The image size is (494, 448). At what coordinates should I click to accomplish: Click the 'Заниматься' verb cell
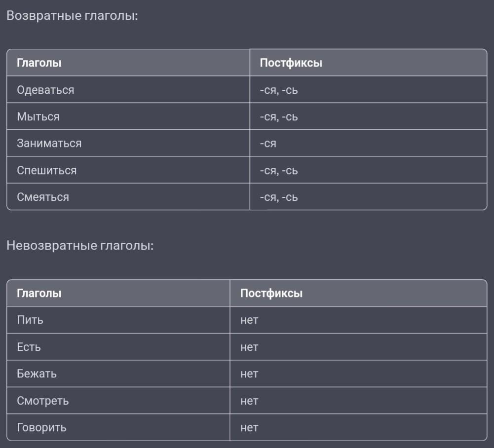(x=49, y=143)
